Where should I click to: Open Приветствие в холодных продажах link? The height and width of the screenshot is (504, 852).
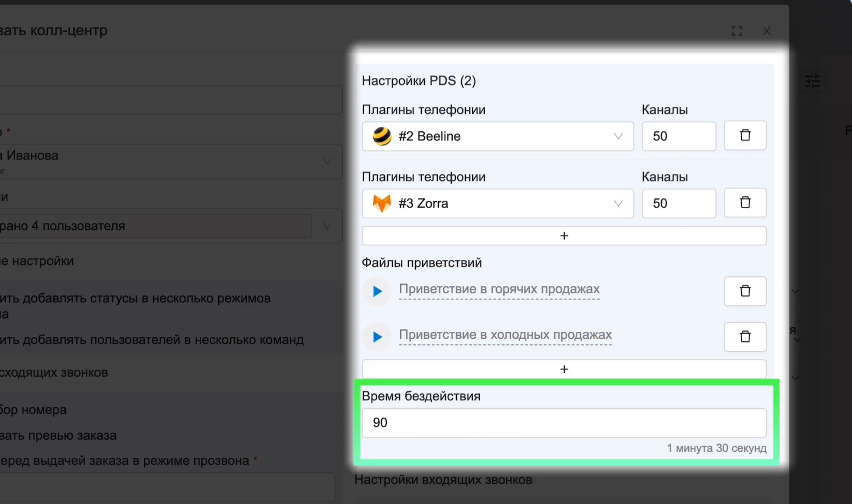coord(505,335)
